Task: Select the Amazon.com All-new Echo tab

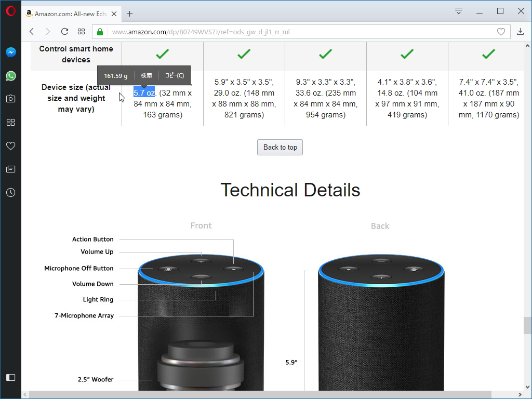Action: point(71,14)
